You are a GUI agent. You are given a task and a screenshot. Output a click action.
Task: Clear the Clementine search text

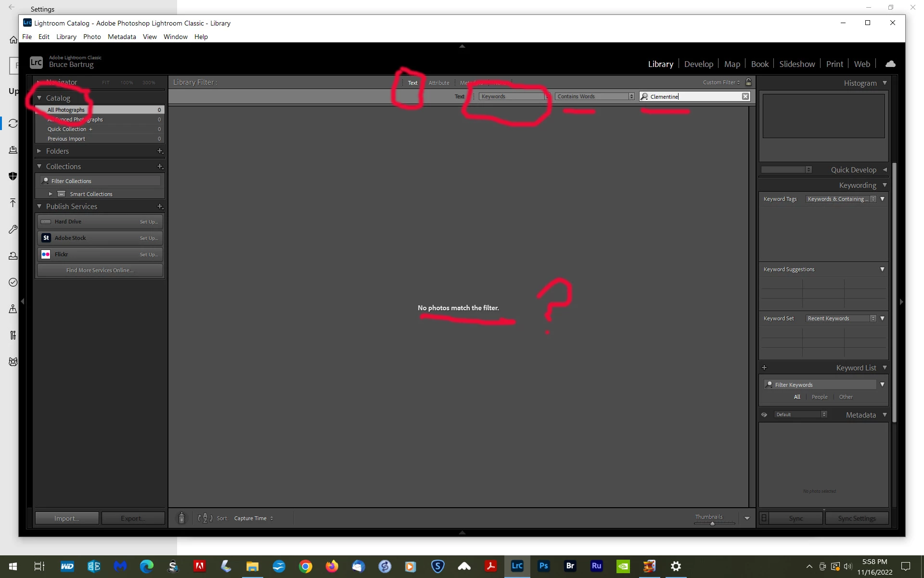tap(745, 96)
